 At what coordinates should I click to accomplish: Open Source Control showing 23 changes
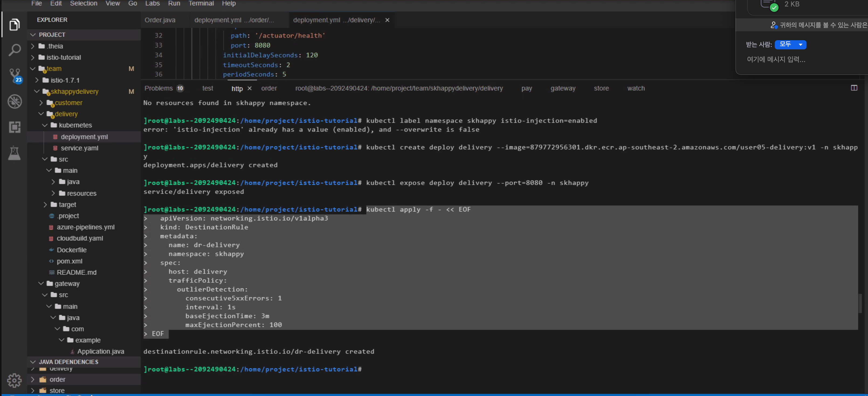pyautogui.click(x=15, y=75)
